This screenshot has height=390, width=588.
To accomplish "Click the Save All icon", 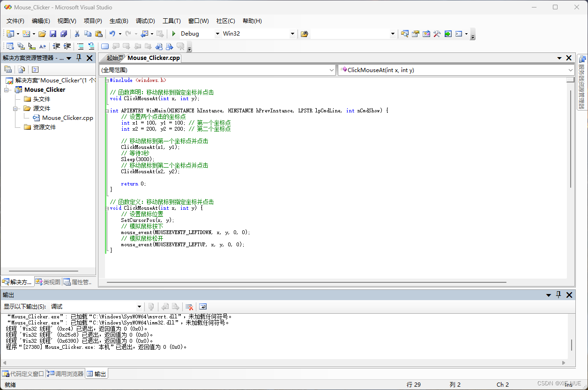I will pyautogui.click(x=64, y=34).
